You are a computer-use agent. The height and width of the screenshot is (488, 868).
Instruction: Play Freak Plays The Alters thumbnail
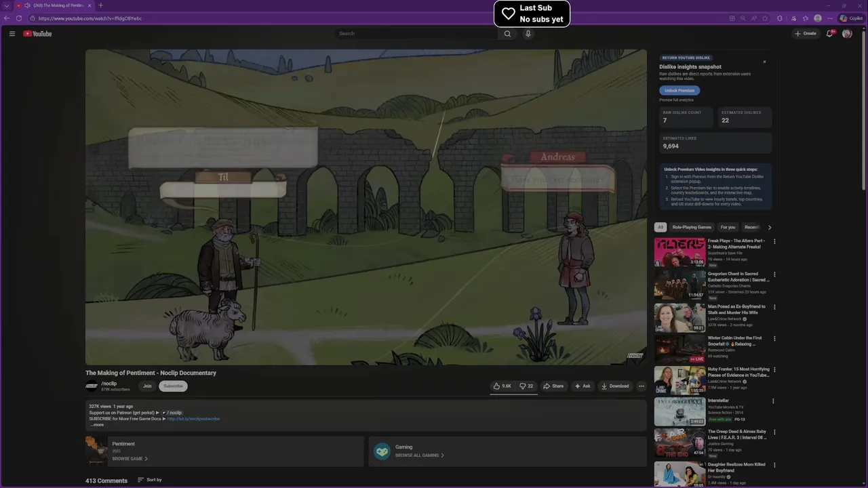679,252
